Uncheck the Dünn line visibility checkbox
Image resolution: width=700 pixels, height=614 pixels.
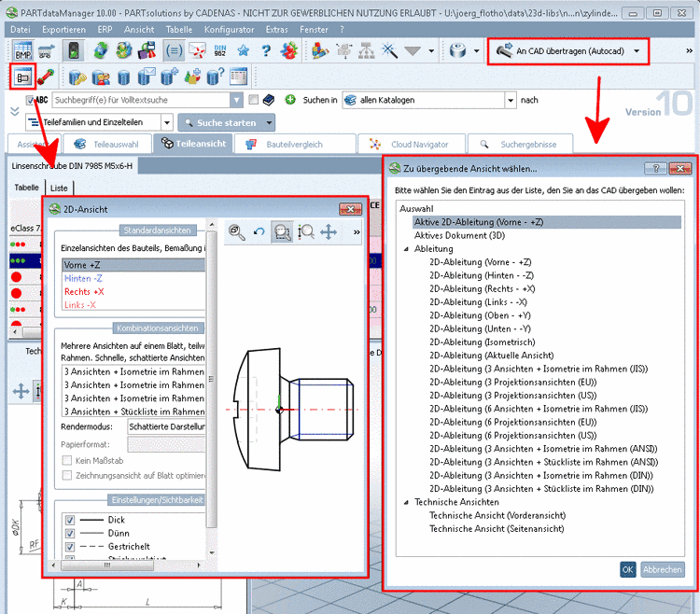point(70,533)
